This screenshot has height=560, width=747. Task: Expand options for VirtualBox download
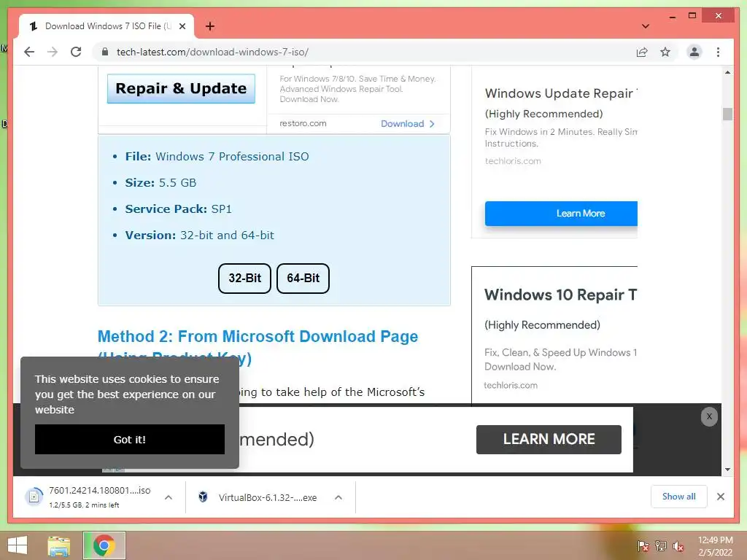[338, 497]
